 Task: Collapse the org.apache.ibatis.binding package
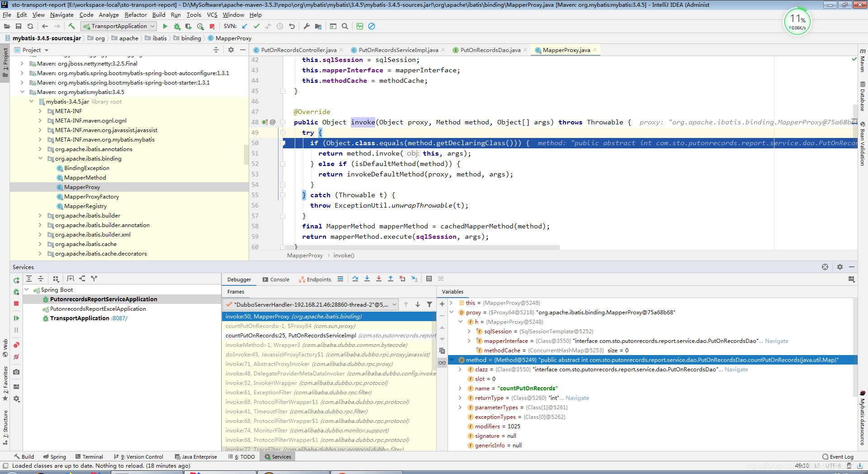coord(40,159)
